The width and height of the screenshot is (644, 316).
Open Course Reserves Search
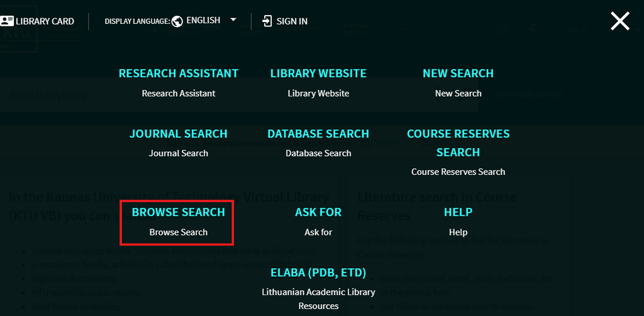(x=458, y=143)
